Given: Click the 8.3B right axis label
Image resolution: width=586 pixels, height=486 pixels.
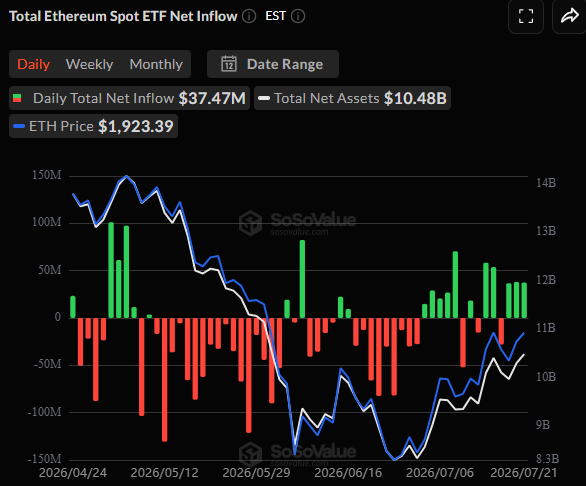Looking at the screenshot, I should pos(548,459).
